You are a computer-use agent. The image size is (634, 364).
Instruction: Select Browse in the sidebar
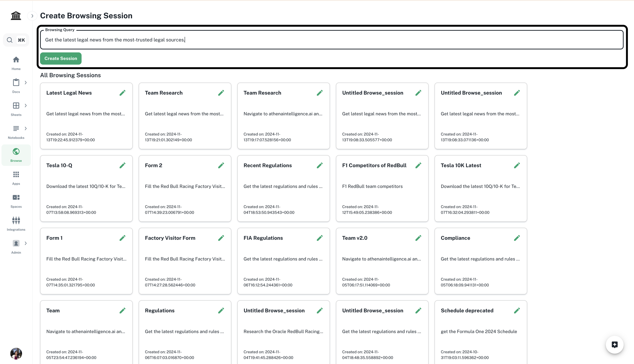tap(16, 155)
